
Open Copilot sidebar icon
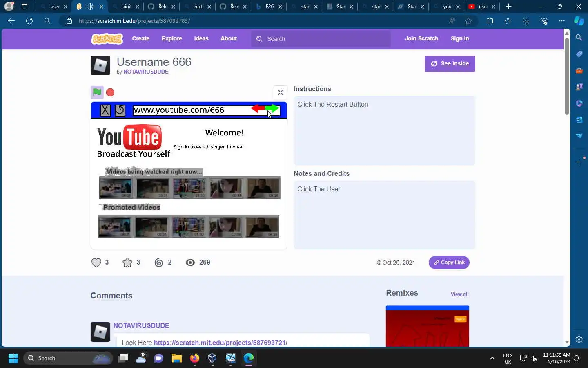tap(579, 20)
